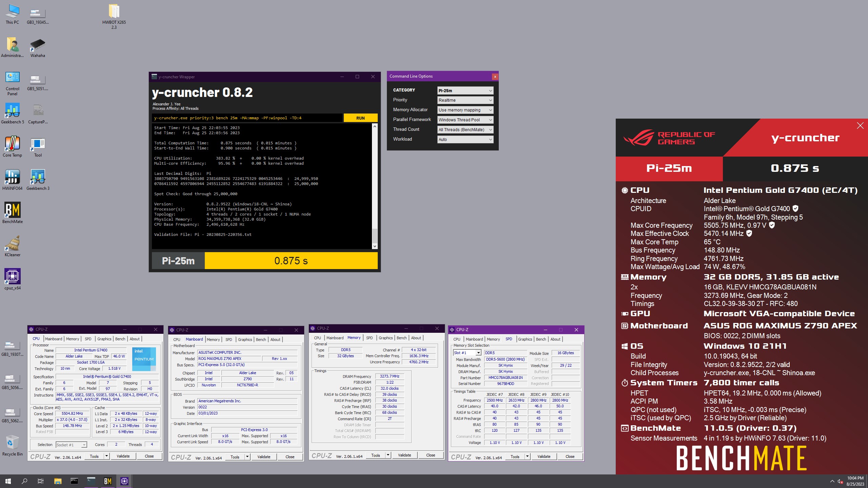The width and height of the screenshot is (868, 488).
Task: Click the Part Number HMCG78AGBUA081N field
Action: pyautogui.click(x=506, y=378)
